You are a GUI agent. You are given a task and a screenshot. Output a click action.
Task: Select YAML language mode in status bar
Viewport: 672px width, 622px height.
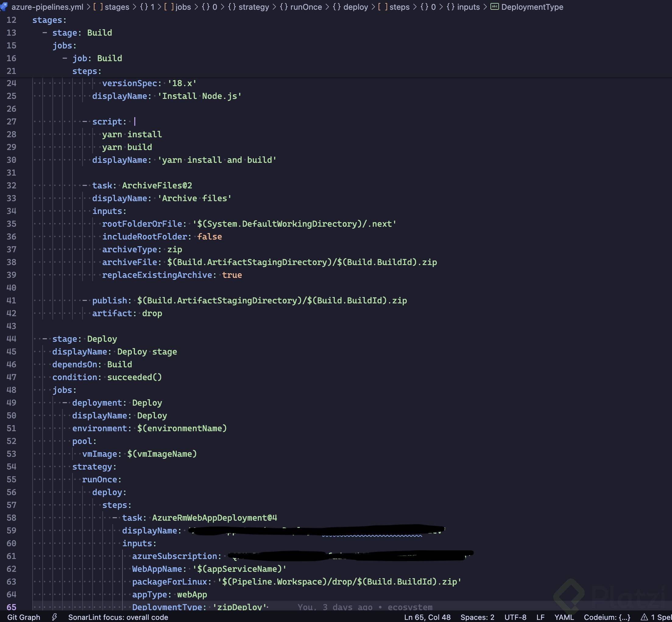point(564,617)
